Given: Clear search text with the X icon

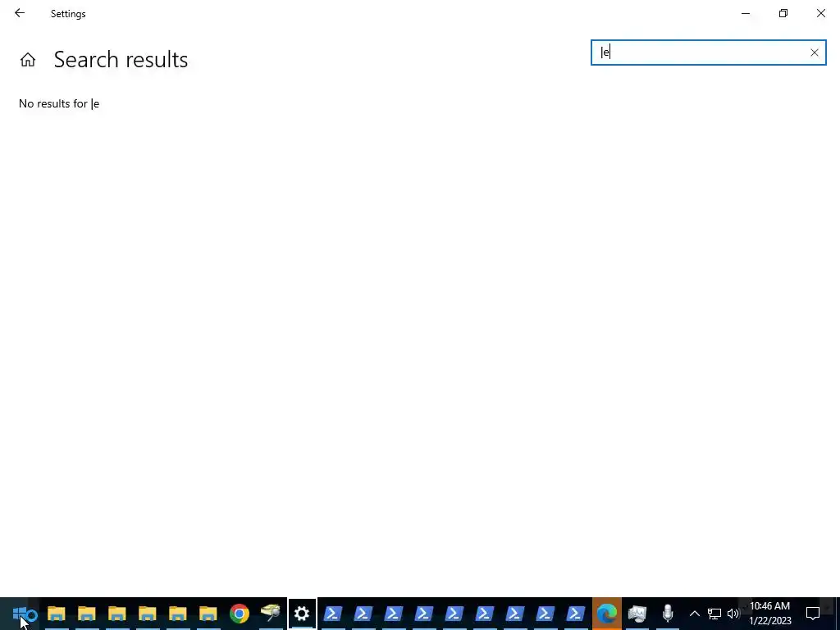Looking at the screenshot, I should pyautogui.click(x=815, y=52).
